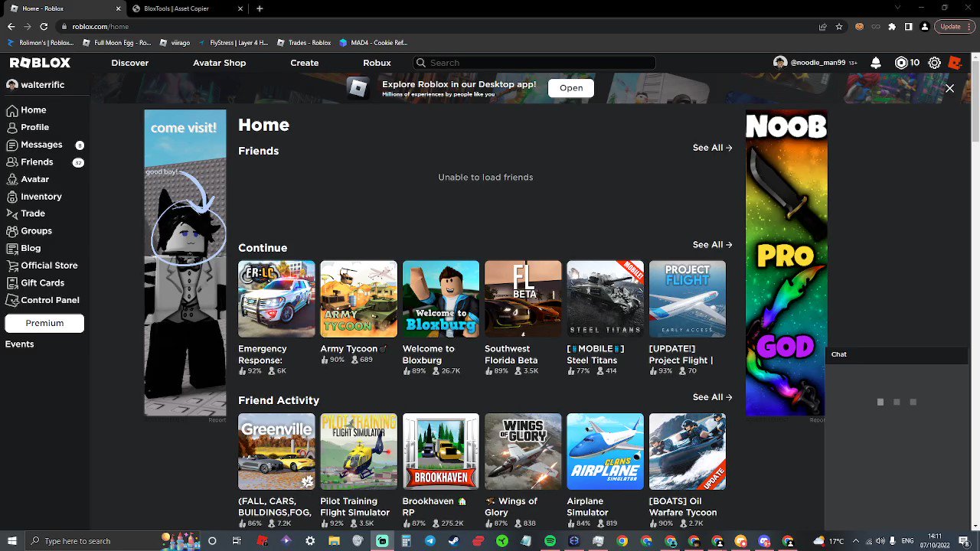Open the Windows Start menu
The height and width of the screenshot is (551, 980).
(x=11, y=541)
